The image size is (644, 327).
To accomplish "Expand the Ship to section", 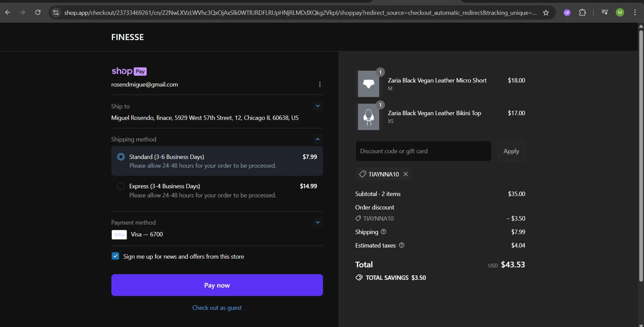I will point(318,106).
